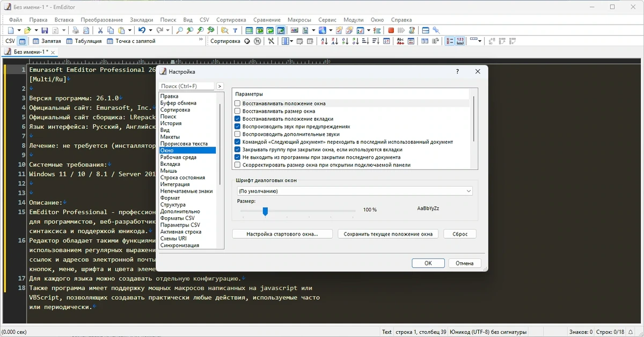Click the Comma separated (Запятая) button
Viewport: 644px width, 337px height.
point(47,41)
